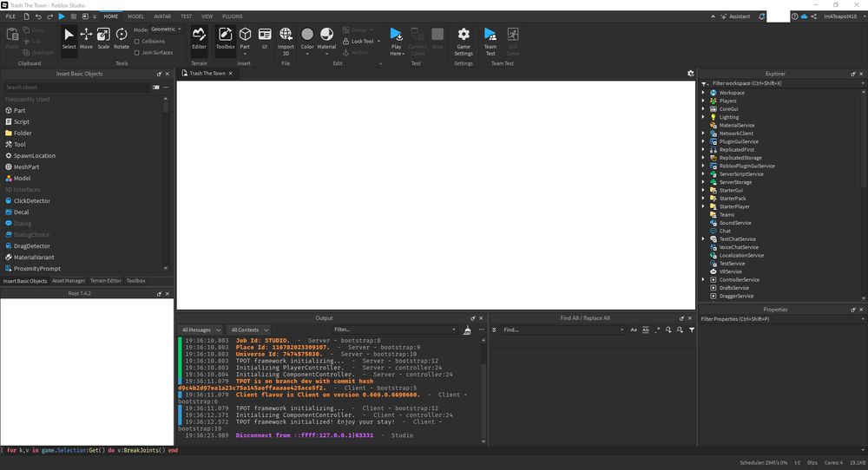Activate the Scale tool

103,39
